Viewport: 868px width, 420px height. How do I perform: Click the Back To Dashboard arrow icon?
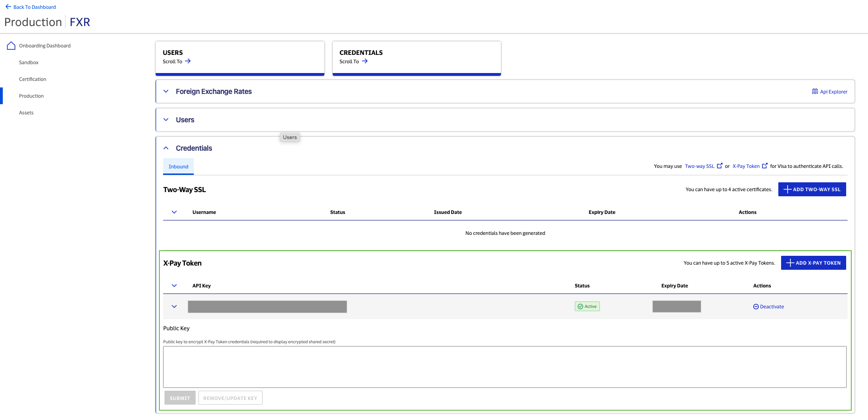click(8, 7)
